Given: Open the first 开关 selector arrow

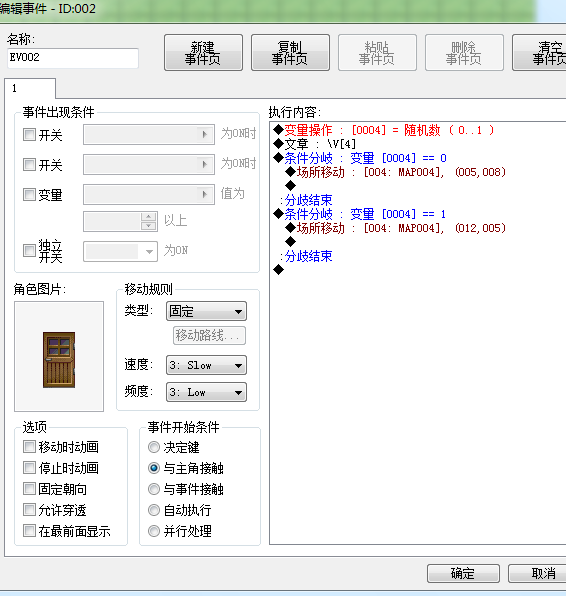Looking at the screenshot, I should click(205, 135).
